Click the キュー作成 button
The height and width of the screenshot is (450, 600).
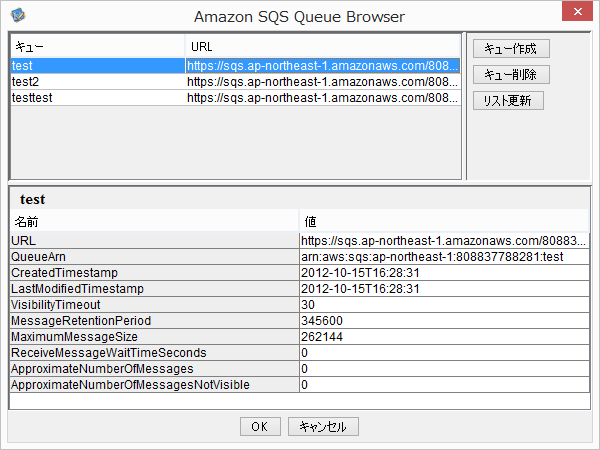coord(510,48)
